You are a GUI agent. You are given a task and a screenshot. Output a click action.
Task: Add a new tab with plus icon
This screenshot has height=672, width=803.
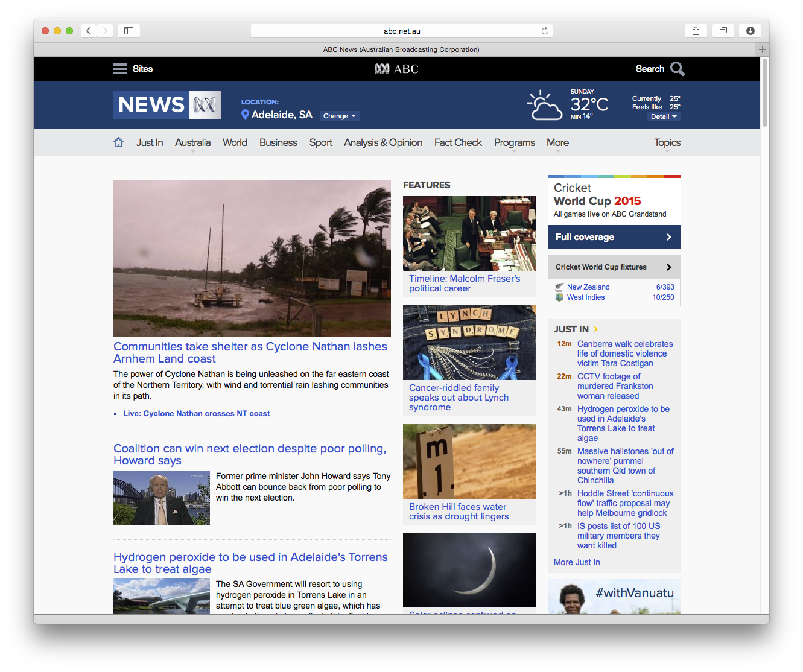pos(763,49)
